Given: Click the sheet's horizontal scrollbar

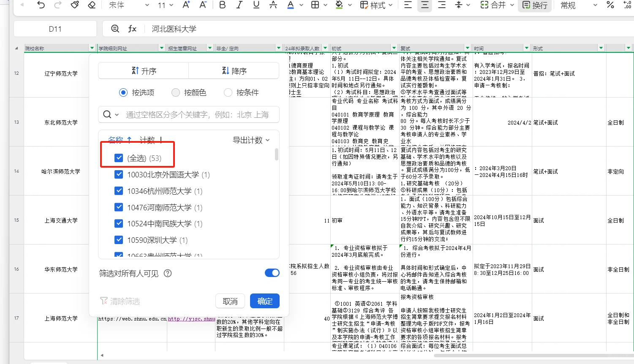Looking at the screenshot, I should 534,355.
